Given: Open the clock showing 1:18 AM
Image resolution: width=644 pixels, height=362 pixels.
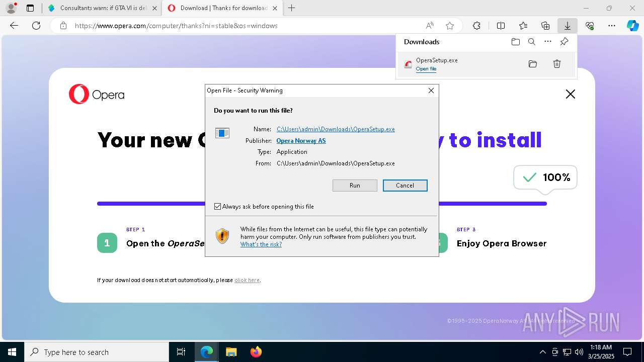Looking at the screenshot, I should click(601, 352).
